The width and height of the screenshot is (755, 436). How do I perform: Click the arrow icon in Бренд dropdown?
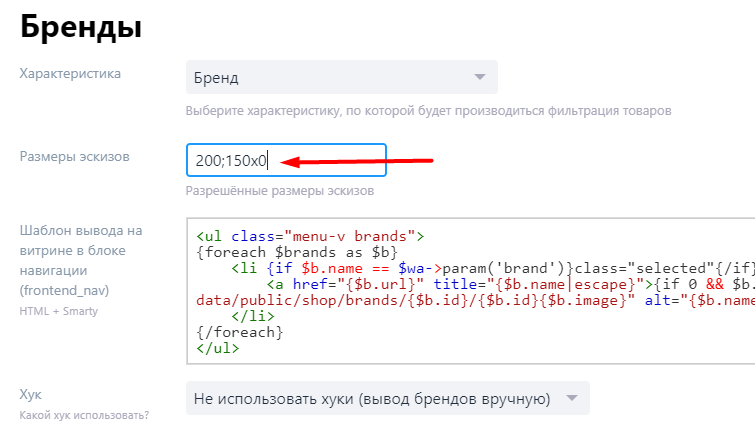click(x=479, y=78)
